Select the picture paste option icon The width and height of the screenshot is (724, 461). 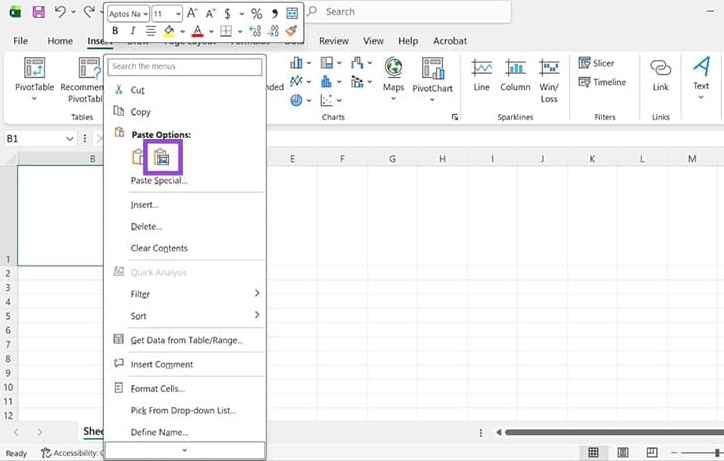[162, 158]
